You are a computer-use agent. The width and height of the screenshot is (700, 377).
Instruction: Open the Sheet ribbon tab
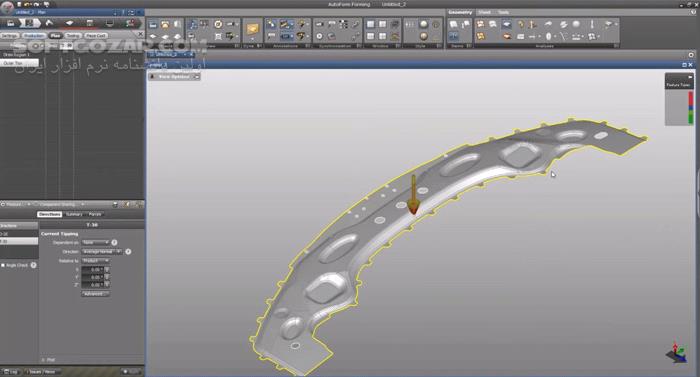484,13
